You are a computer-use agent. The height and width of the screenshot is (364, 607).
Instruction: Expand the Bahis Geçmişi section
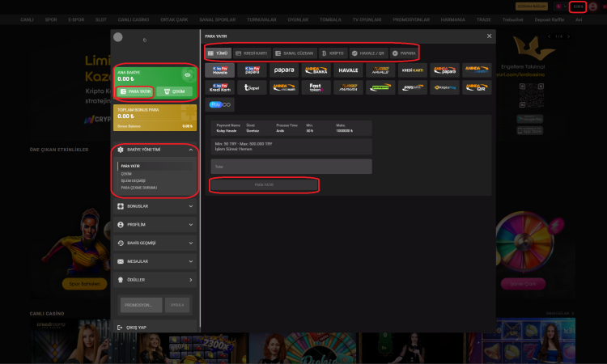[155, 243]
